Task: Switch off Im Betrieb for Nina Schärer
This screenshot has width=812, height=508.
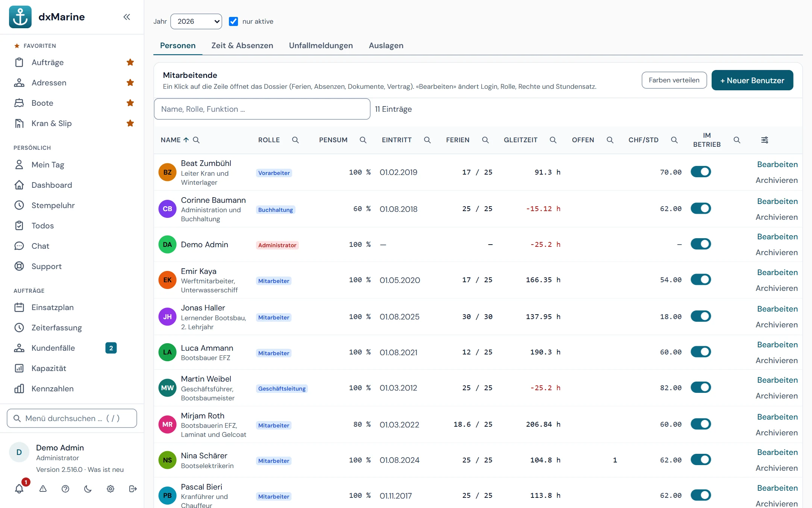Action: pos(701,460)
